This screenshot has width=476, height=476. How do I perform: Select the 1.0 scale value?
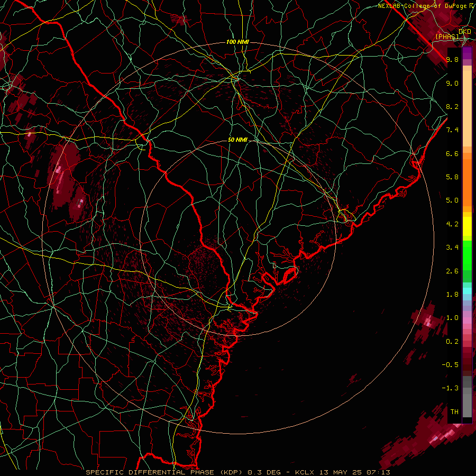point(452,318)
